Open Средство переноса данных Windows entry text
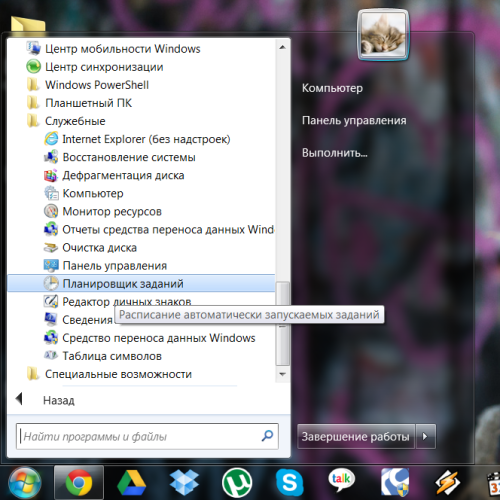Image resolution: width=500 pixels, height=500 pixels. 159,338
